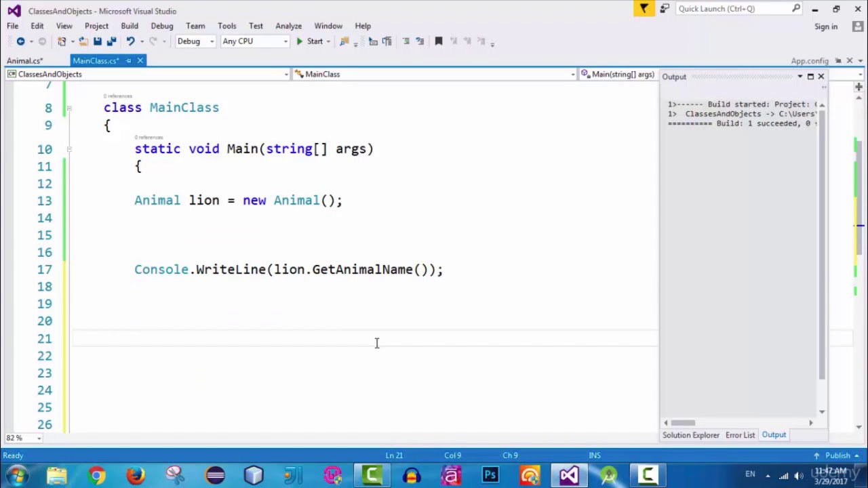868x488 pixels.
Task: Click the Publish button in status bar
Action: [837, 455]
